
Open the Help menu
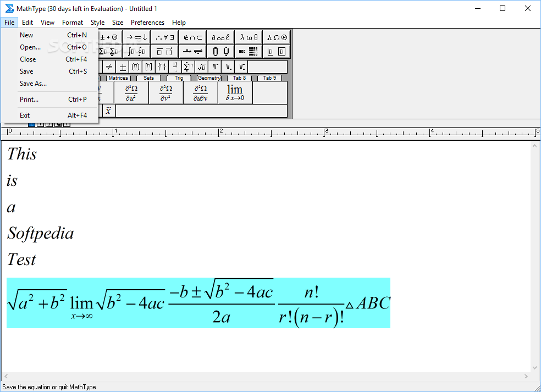click(179, 23)
